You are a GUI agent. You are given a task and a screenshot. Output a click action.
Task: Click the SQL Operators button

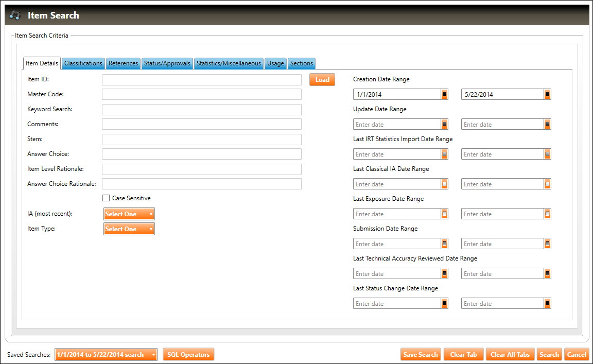tap(188, 355)
